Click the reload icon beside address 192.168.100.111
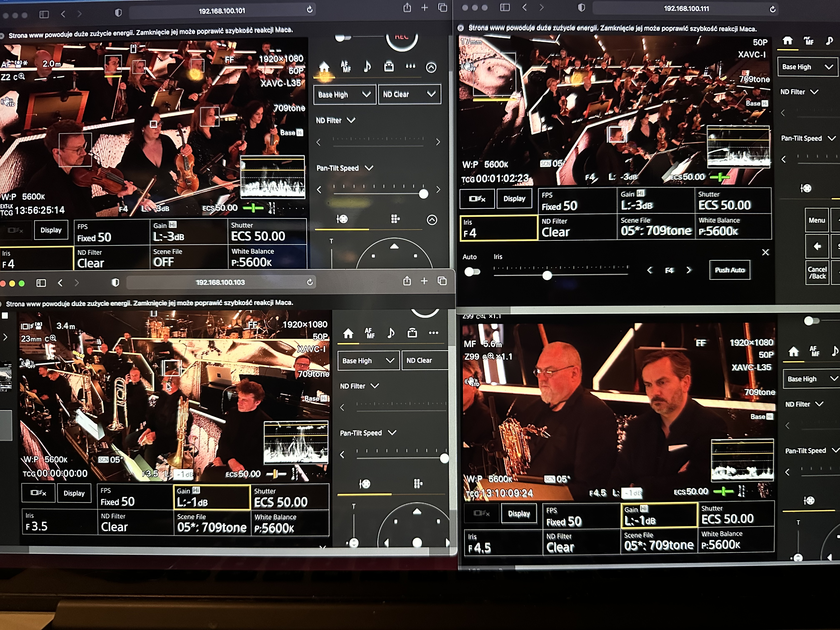Viewport: 840px width, 630px height. point(772,9)
